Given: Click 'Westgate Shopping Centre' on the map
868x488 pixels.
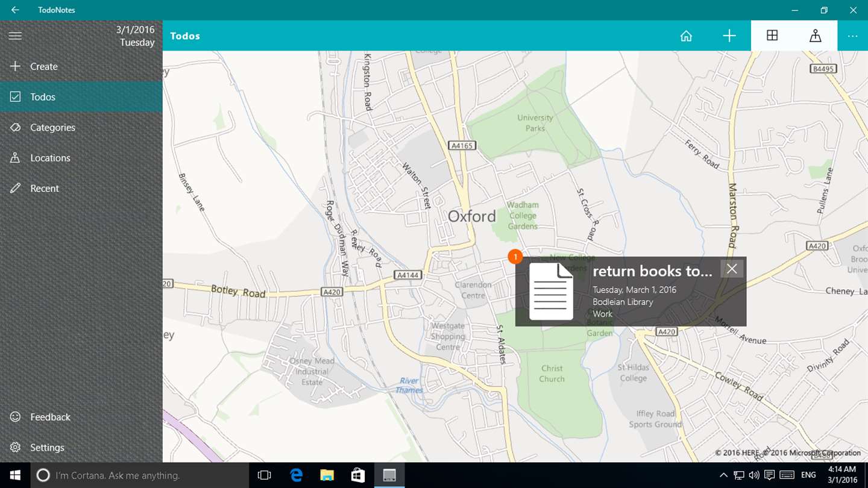Looking at the screenshot, I should click(x=448, y=337).
